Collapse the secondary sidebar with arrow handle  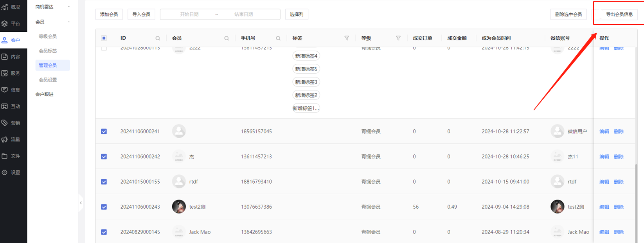(81, 203)
